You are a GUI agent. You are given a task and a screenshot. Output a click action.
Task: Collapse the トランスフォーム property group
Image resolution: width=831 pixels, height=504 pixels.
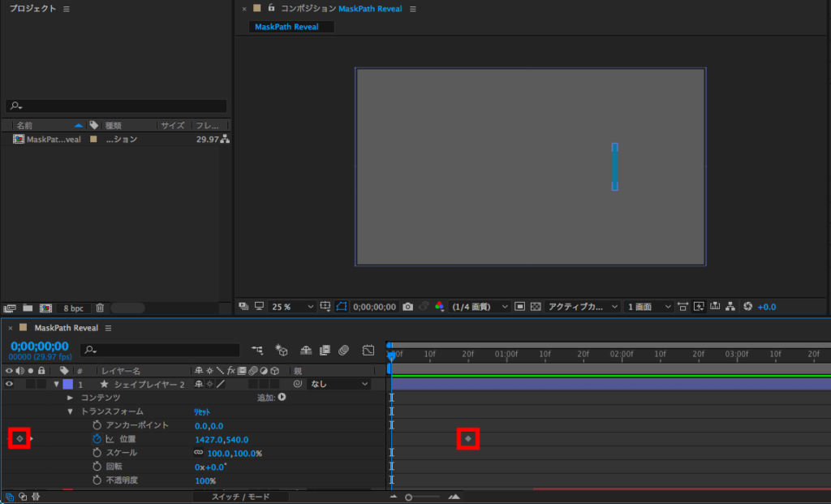click(70, 411)
